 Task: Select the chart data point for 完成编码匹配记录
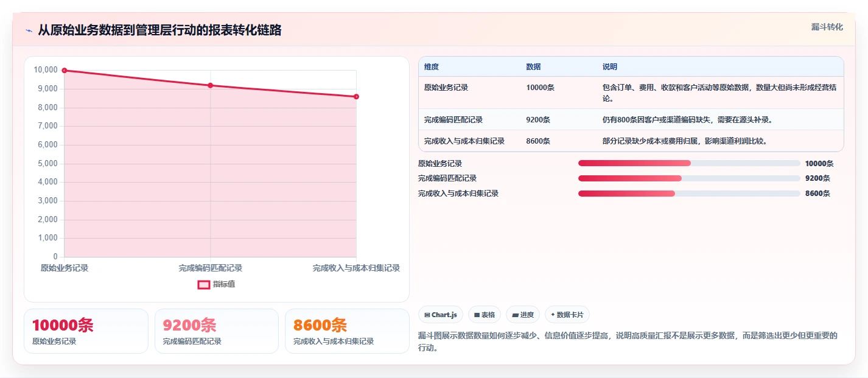pyautogui.click(x=211, y=85)
